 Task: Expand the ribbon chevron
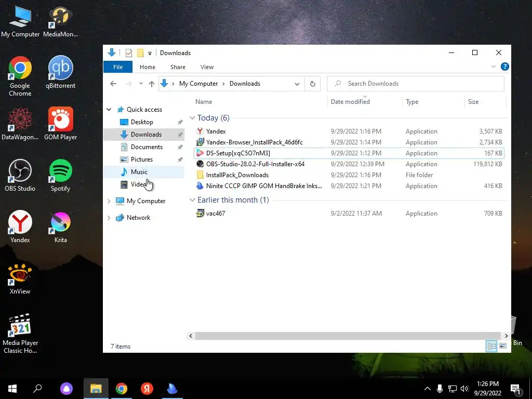click(494, 67)
